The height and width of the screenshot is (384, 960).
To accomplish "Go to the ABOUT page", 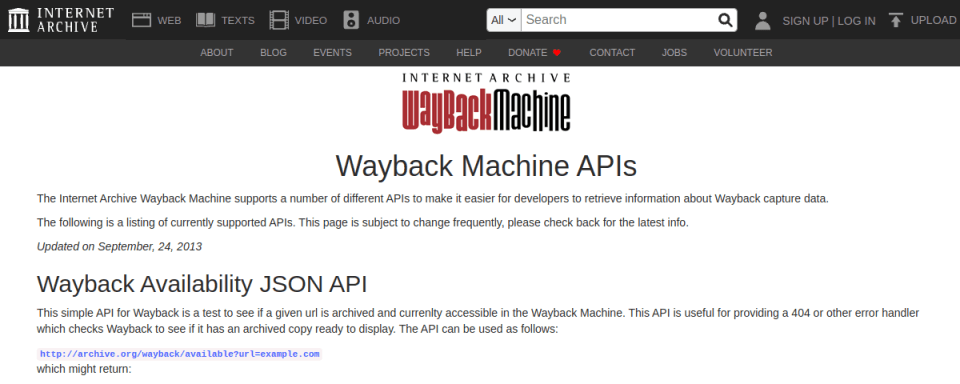I will [x=217, y=53].
